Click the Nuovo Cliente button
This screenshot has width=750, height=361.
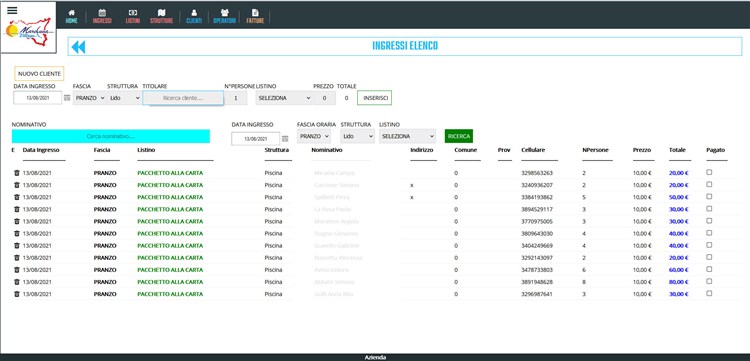(39, 74)
